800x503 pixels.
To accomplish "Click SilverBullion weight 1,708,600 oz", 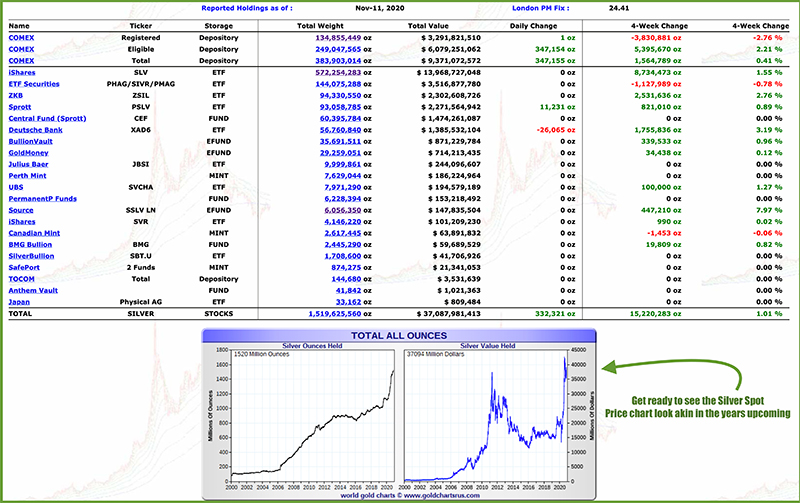I will pos(343,256).
